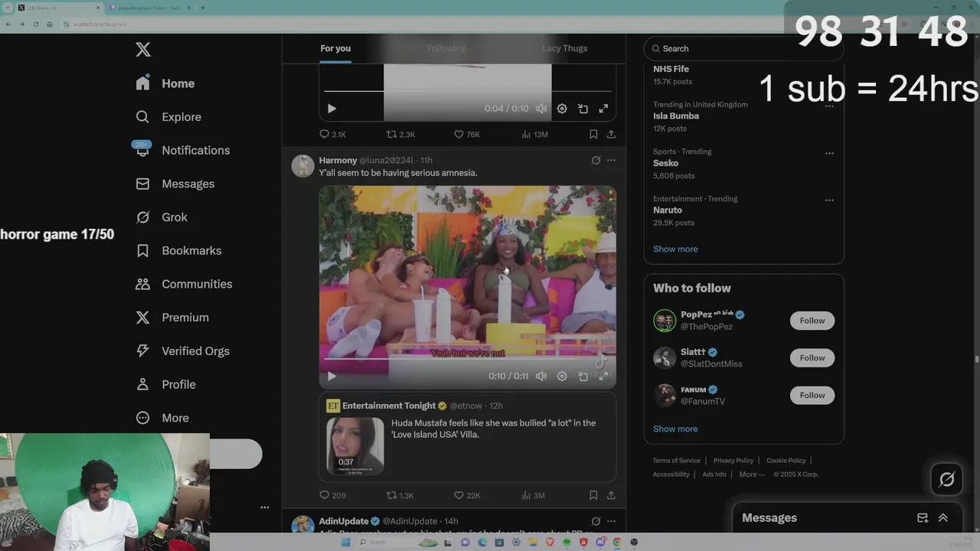Switch to the Twitch browser tab
This screenshot has width=980, height=551.
[x=149, y=8]
